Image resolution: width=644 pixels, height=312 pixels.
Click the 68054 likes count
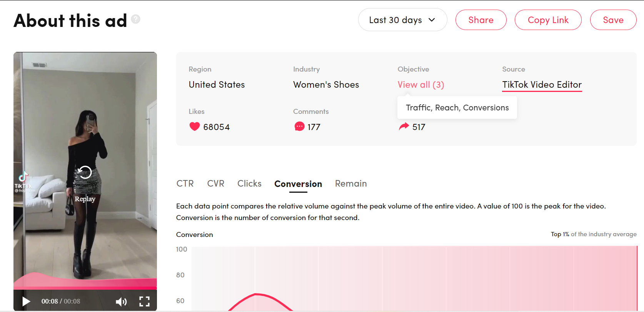(216, 127)
